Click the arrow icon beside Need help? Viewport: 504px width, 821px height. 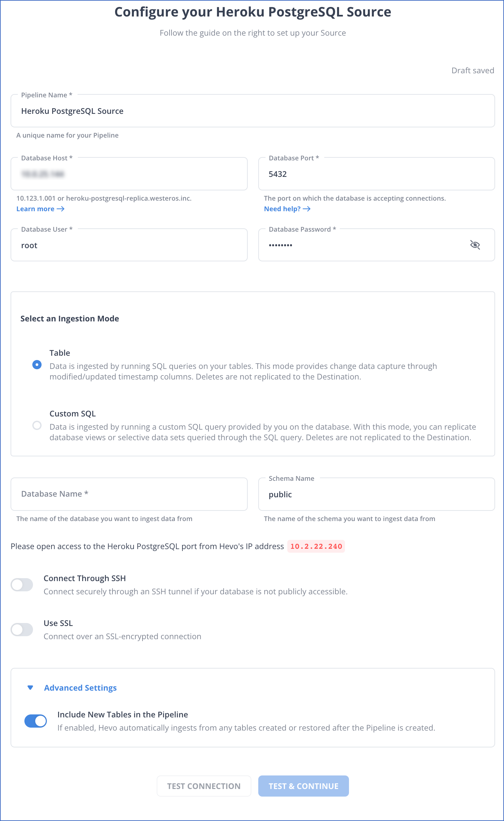[x=307, y=209]
